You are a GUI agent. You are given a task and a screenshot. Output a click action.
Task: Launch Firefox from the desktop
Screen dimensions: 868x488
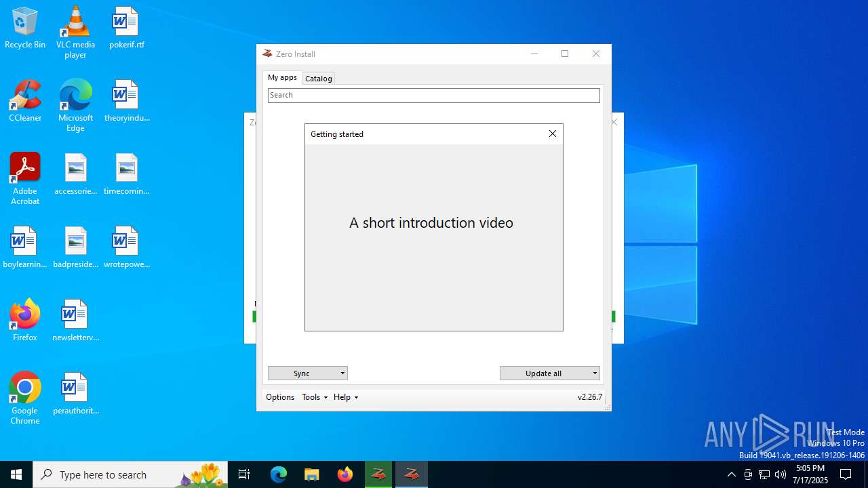click(25, 321)
